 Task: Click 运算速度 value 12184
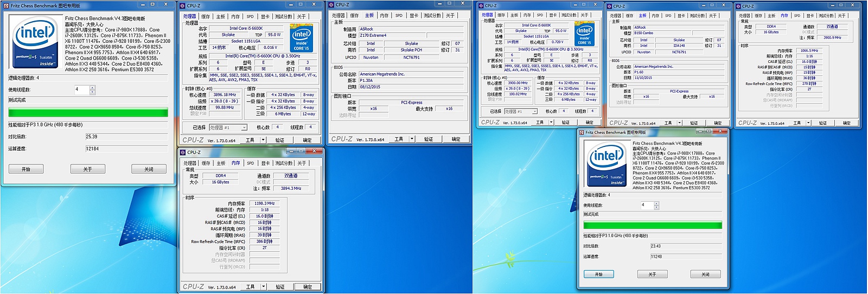pyautogui.click(x=126, y=149)
